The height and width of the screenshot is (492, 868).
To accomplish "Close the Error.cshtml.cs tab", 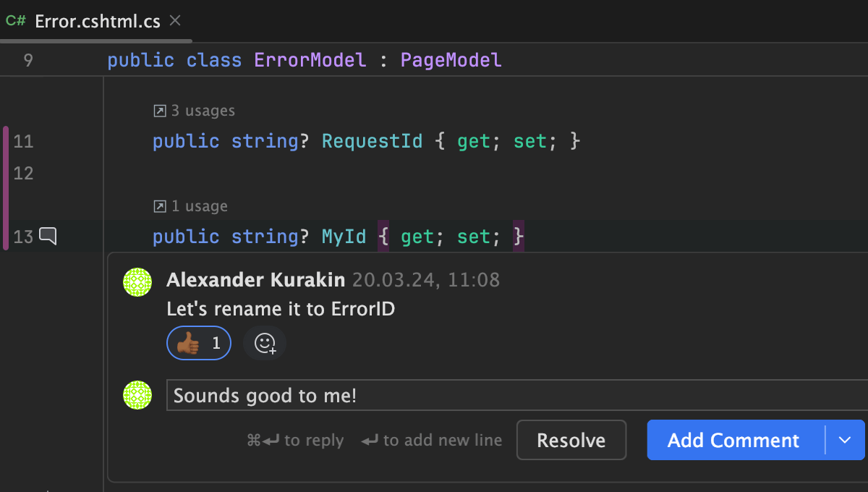I will 174,20.
